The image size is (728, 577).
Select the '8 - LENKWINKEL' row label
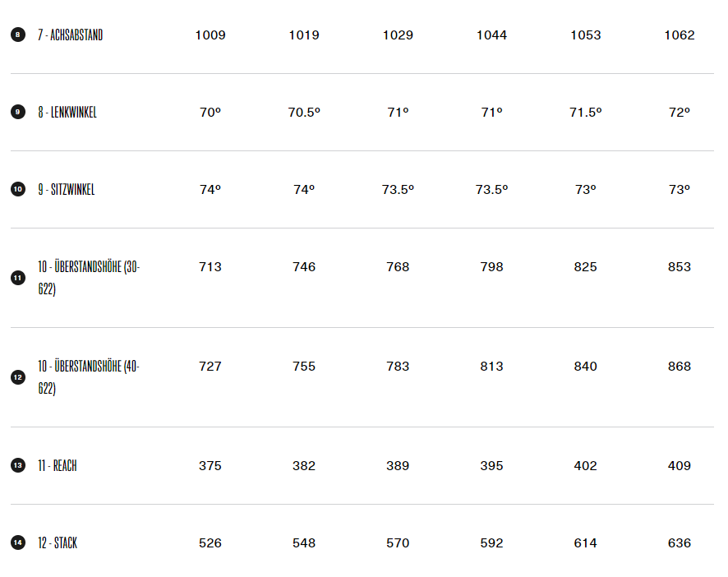(x=67, y=113)
